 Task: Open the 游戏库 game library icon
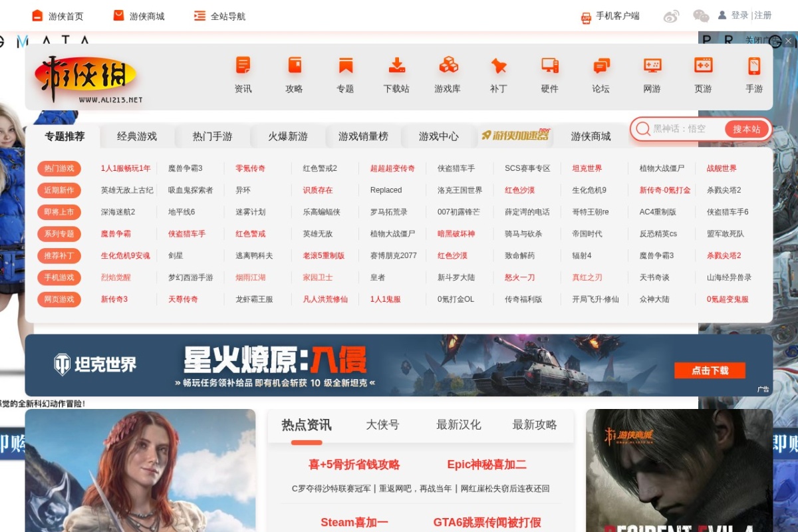(x=448, y=65)
